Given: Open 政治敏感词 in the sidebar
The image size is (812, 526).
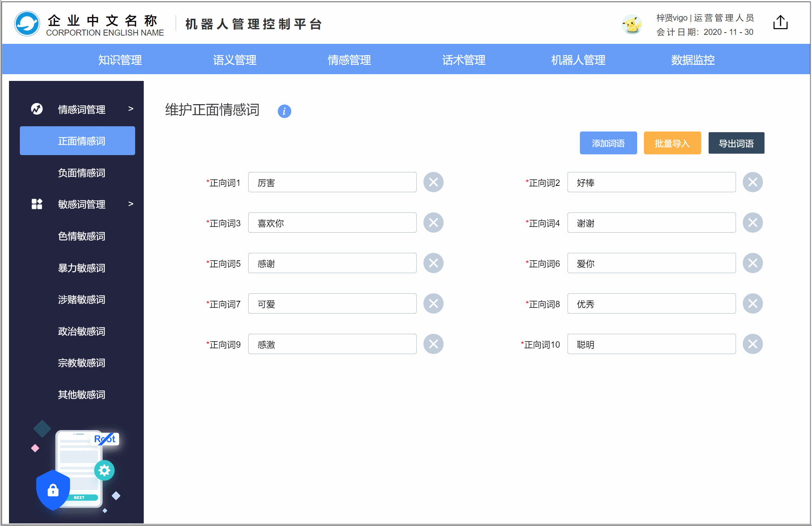Looking at the screenshot, I should pos(81,331).
